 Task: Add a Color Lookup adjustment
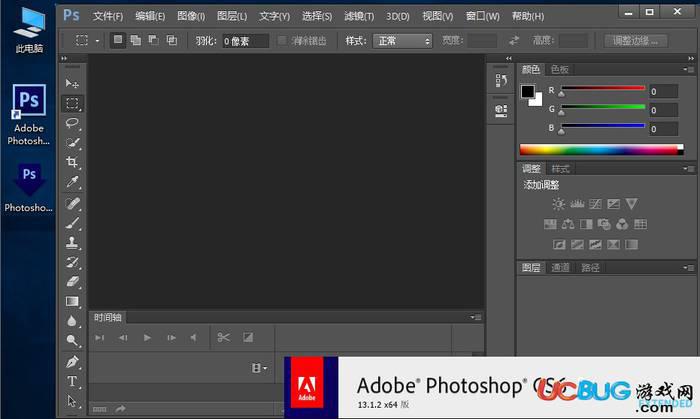(x=640, y=224)
